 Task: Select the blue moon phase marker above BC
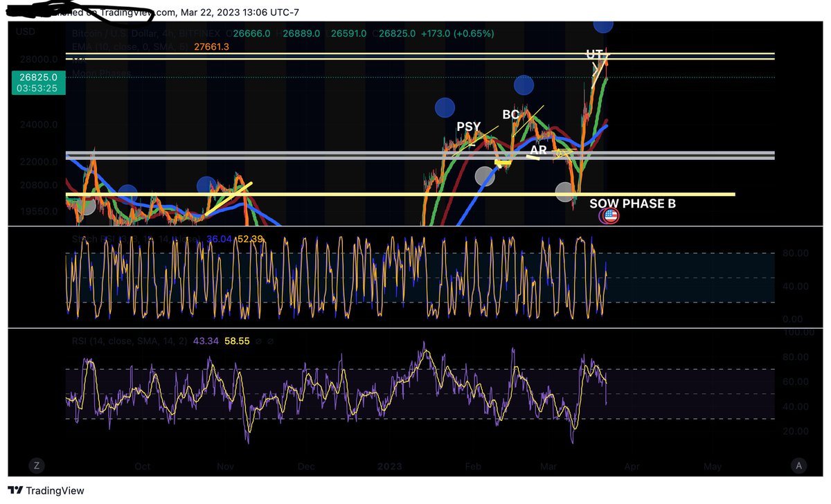tap(524, 86)
